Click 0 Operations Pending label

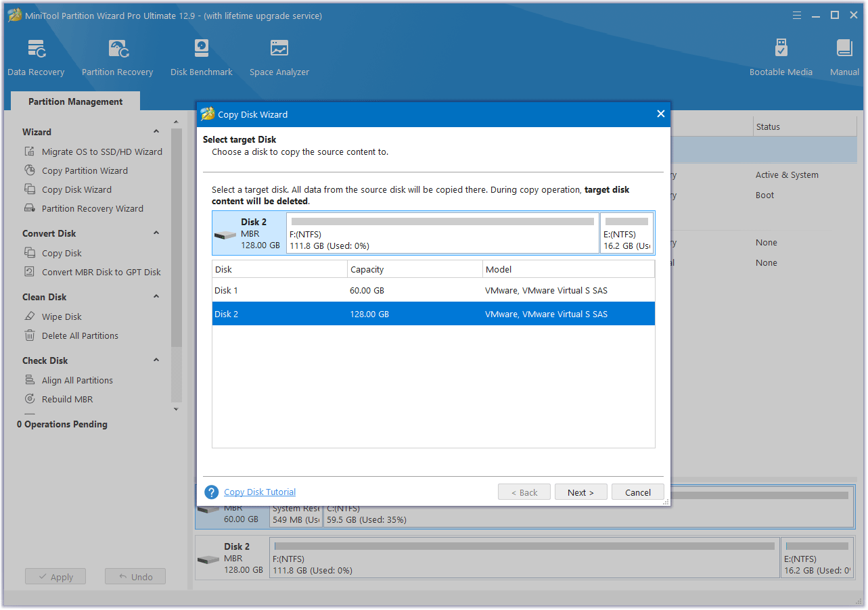[62, 424]
